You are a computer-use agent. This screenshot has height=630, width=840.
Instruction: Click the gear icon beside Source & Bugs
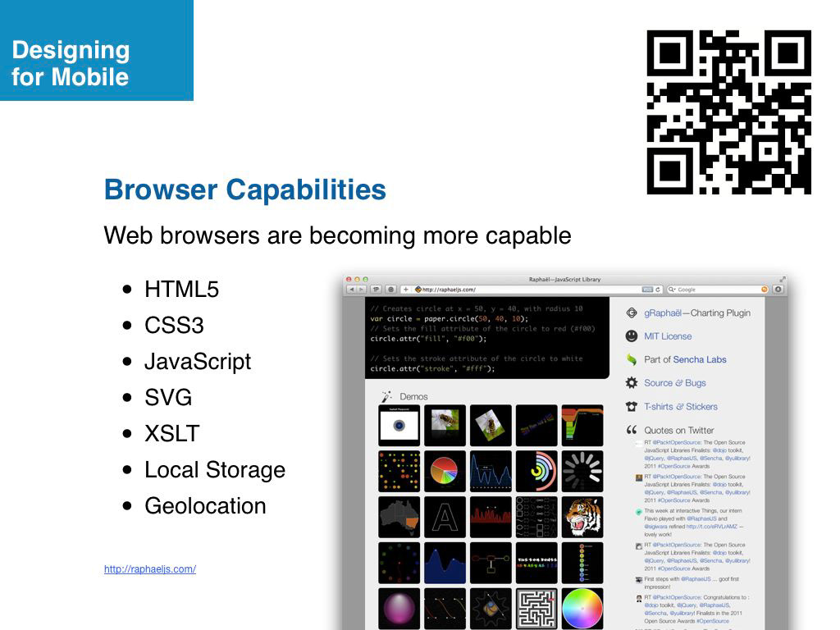click(x=632, y=383)
